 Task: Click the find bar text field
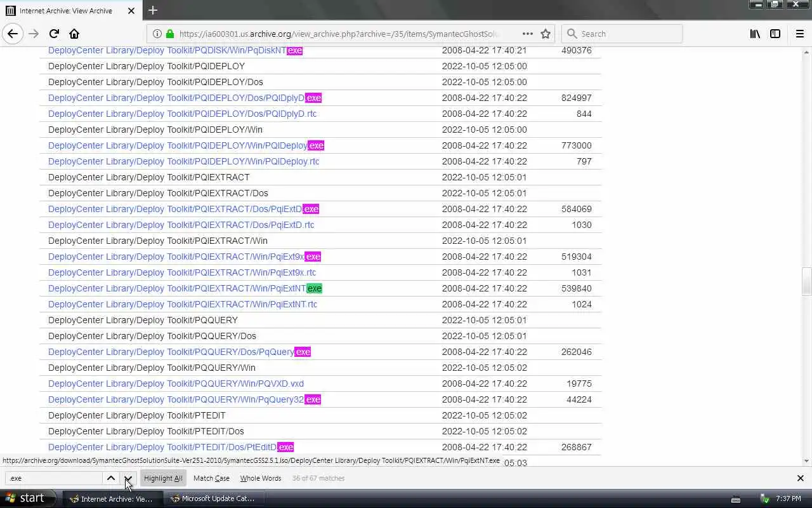(55, 478)
